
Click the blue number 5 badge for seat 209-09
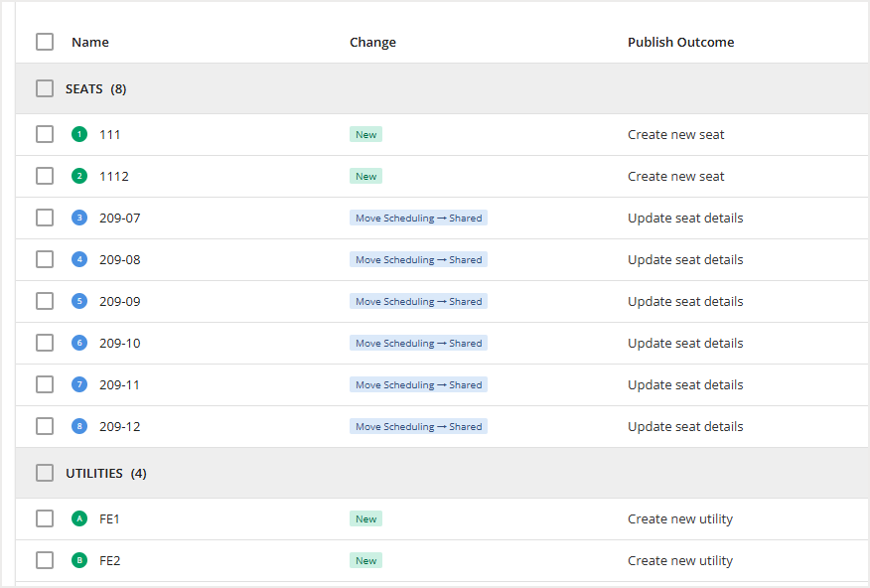click(x=79, y=301)
